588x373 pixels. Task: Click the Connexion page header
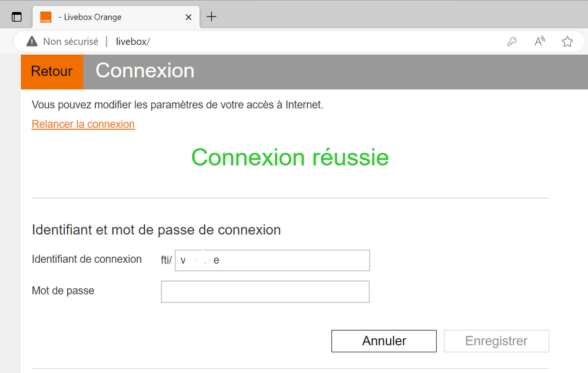tap(145, 71)
